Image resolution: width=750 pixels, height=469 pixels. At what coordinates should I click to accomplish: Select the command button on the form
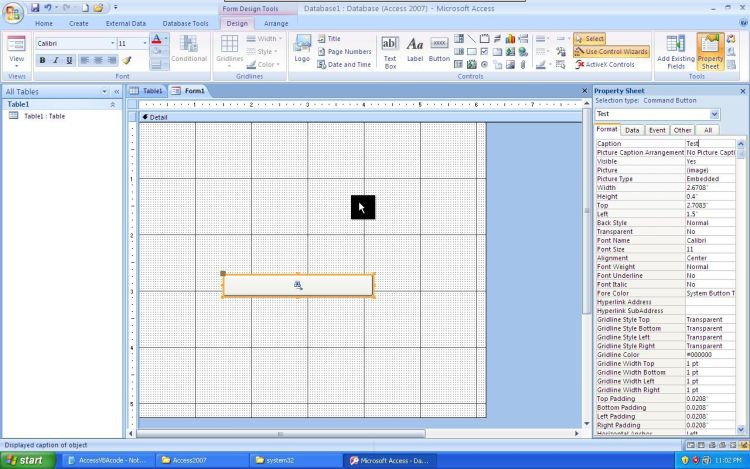pyautogui.click(x=298, y=285)
